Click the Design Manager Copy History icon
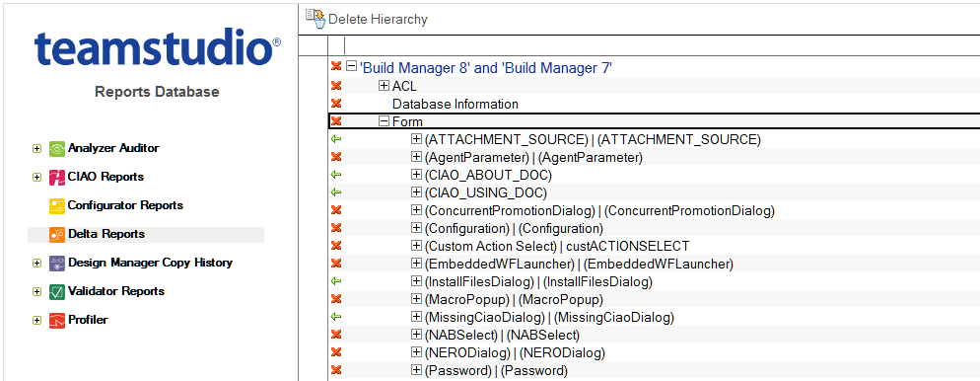The height and width of the screenshot is (381, 980). (x=57, y=264)
